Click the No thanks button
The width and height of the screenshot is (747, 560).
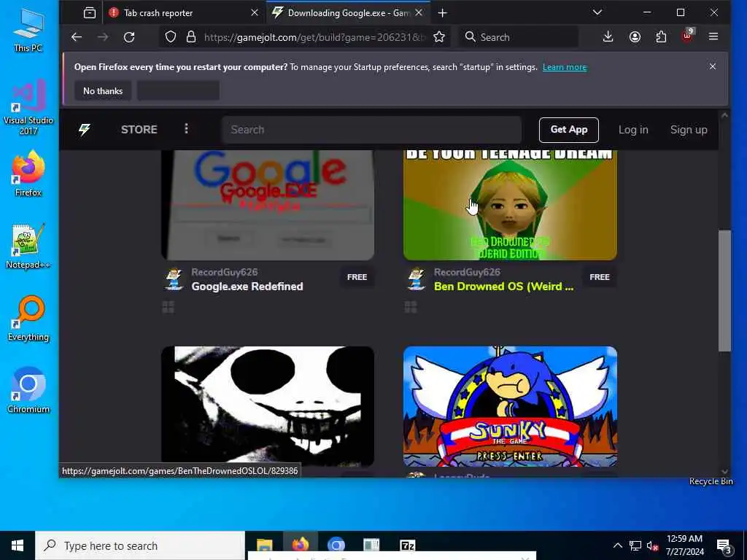point(103,91)
